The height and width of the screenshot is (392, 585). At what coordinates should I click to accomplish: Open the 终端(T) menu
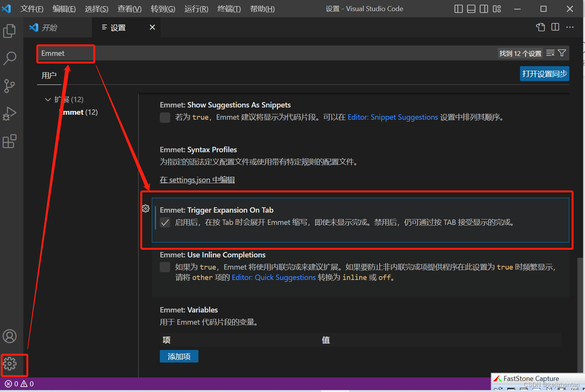pyautogui.click(x=229, y=9)
